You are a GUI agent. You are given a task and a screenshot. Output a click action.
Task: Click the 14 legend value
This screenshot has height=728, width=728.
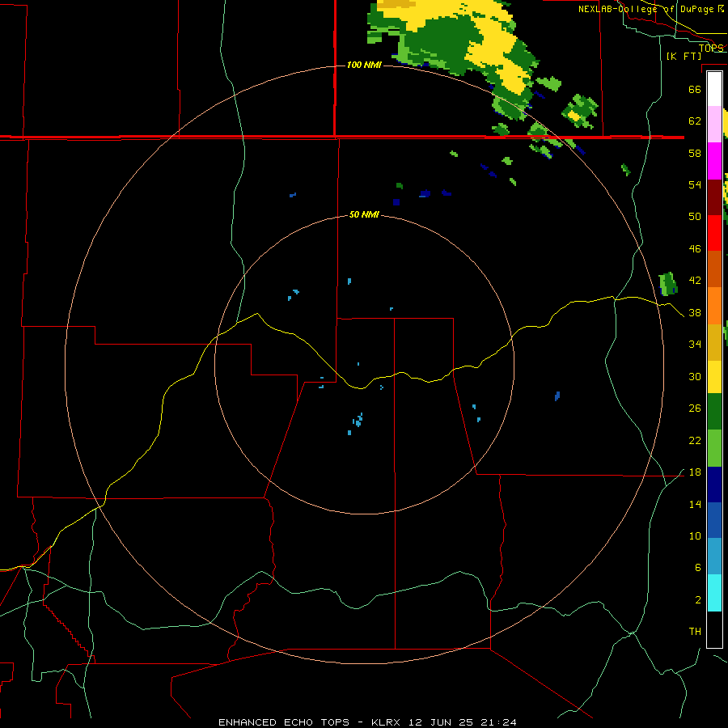coord(695,505)
